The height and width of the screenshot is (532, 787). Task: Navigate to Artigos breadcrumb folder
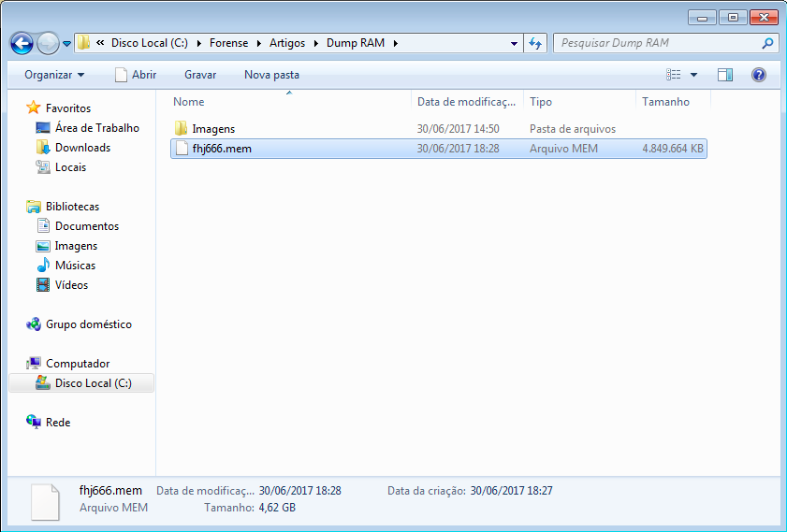pyautogui.click(x=287, y=43)
